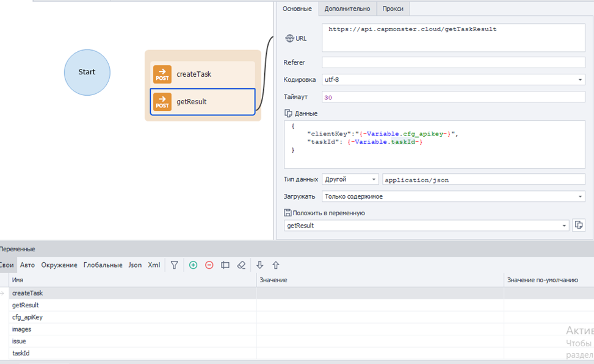
Task: Move variable up with up arrow
Action: pos(276,265)
